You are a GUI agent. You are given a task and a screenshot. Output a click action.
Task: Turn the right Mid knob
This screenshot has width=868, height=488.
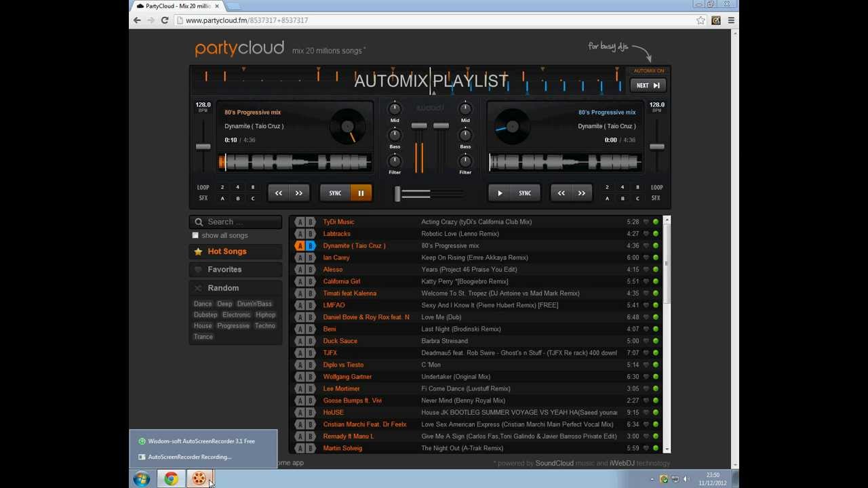[465, 108]
